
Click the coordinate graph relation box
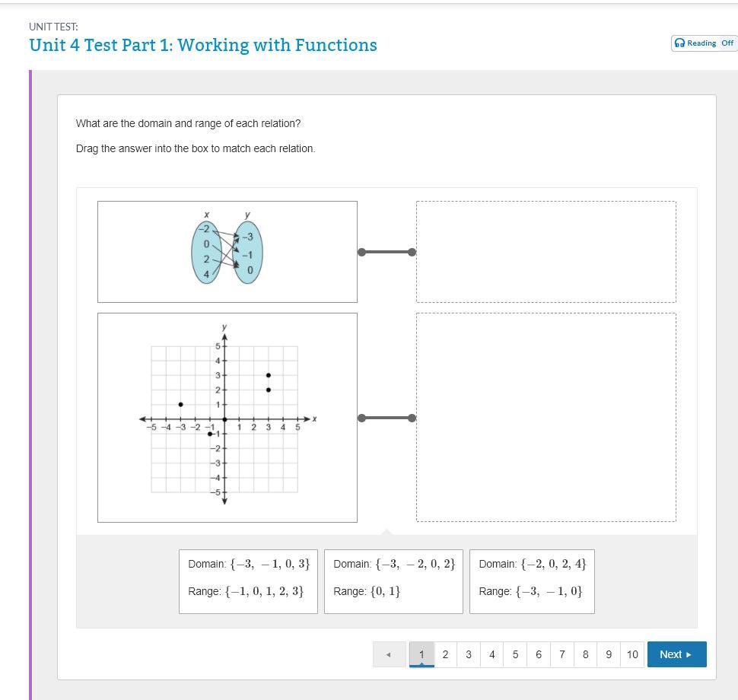[227, 418]
